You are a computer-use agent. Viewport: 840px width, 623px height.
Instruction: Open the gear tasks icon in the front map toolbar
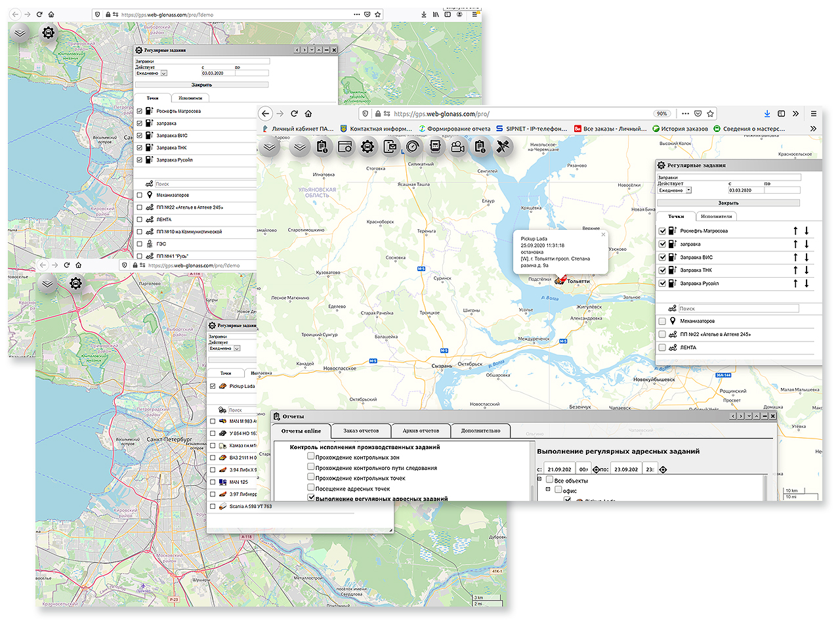pyautogui.click(x=367, y=148)
